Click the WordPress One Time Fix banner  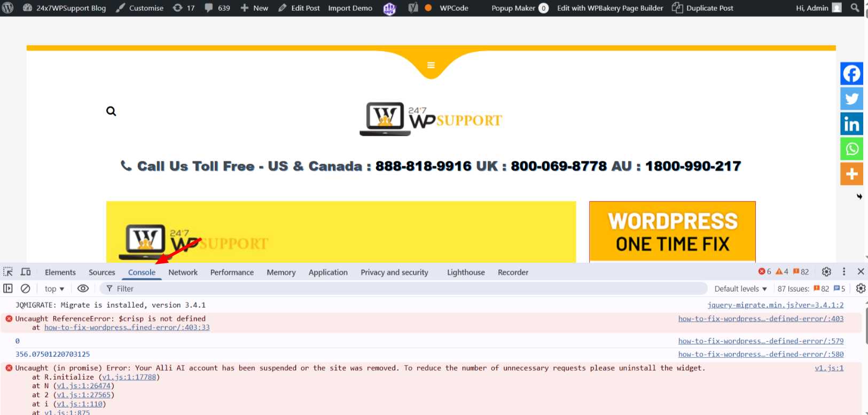672,232
